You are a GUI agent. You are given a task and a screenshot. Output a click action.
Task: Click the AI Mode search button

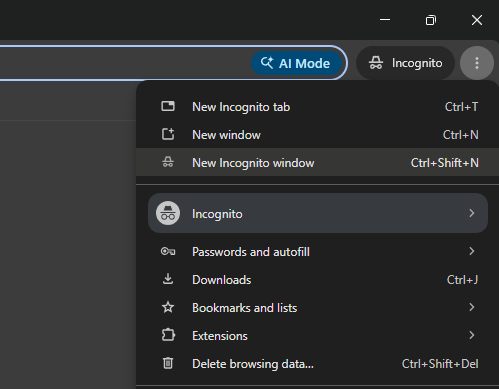pyautogui.click(x=296, y=63)
